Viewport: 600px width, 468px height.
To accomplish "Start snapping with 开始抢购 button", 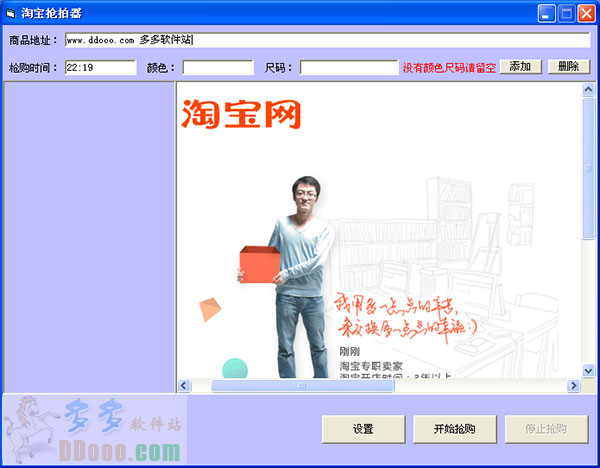I will point(455,429).
